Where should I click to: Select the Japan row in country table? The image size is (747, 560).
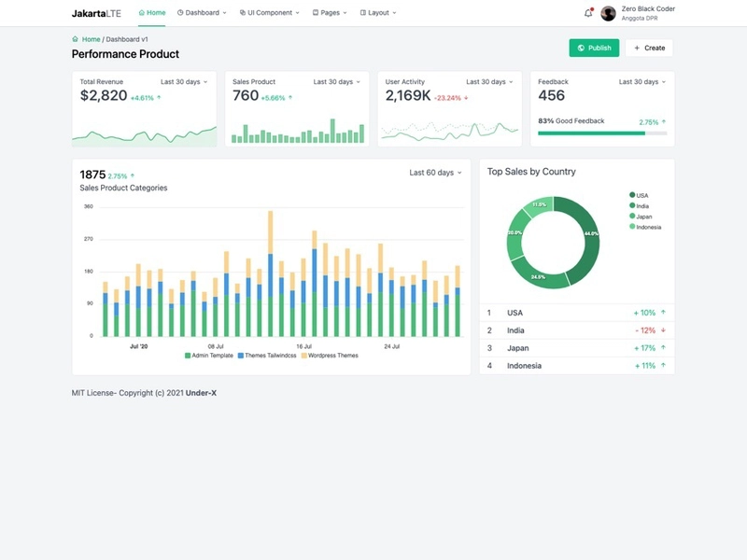click(x=577, y=347)
